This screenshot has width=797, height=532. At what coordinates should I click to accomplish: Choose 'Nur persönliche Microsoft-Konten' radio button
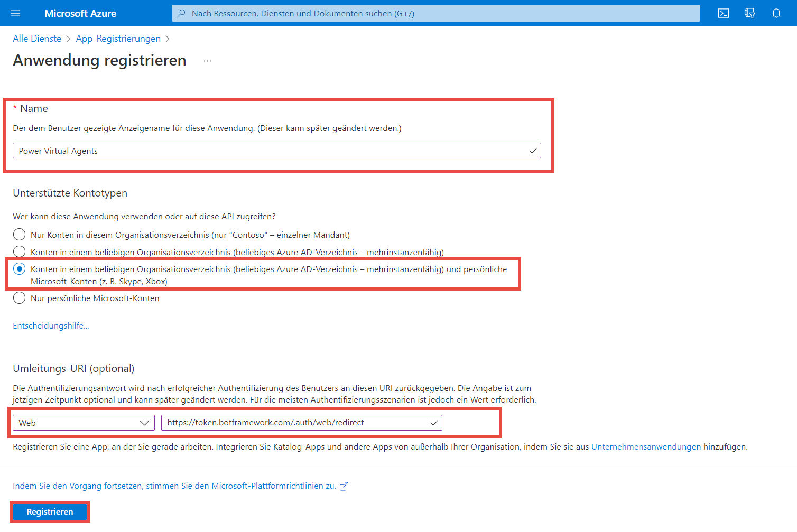point(20,298)
